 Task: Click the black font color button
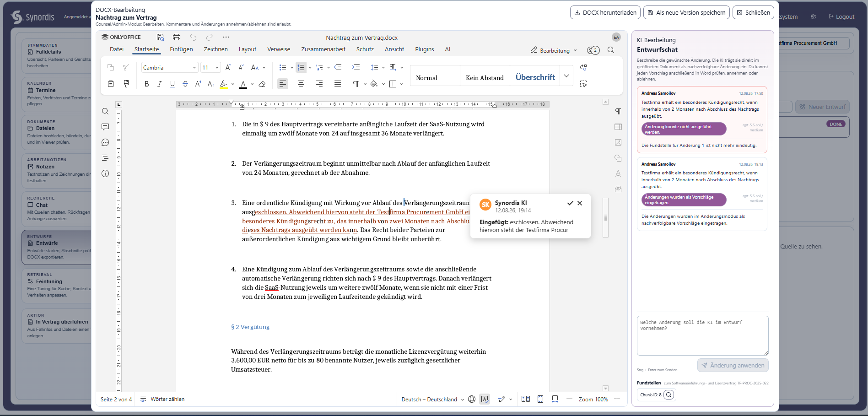pyautogui.click(x=243, y=84)
